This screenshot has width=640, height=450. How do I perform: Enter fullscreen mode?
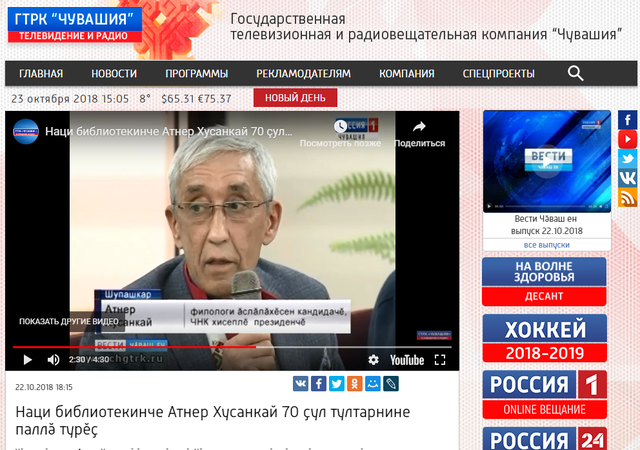click(440, 360)
